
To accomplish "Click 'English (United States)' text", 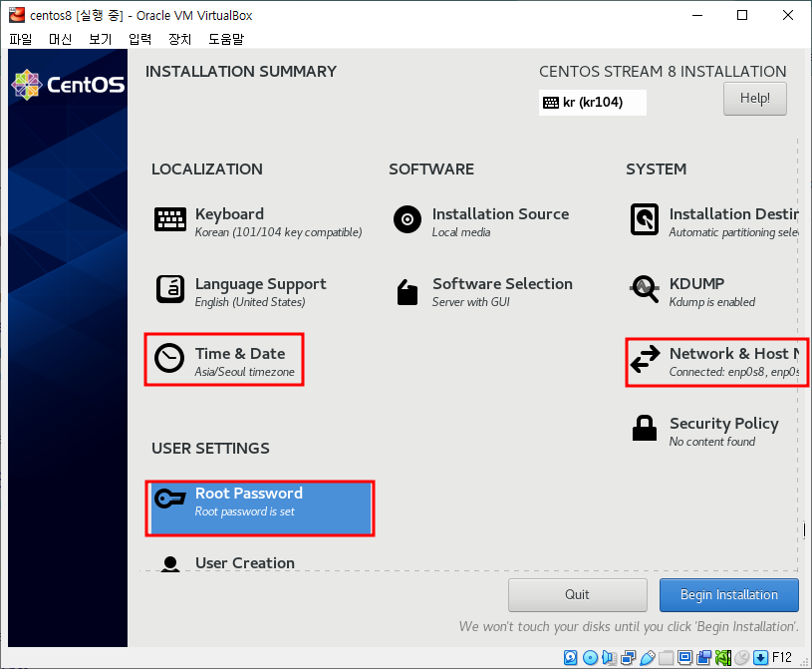I will [250, 302].
